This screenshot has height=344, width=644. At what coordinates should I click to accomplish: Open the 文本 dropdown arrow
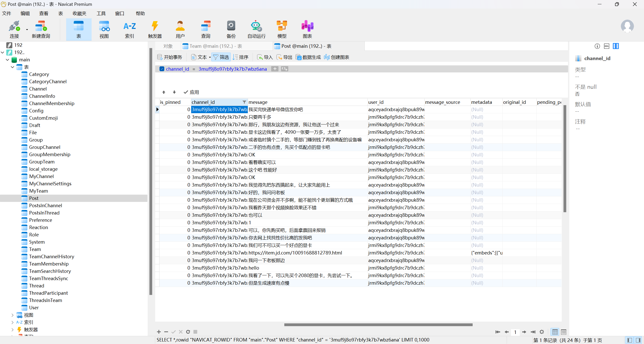(210, 57)
